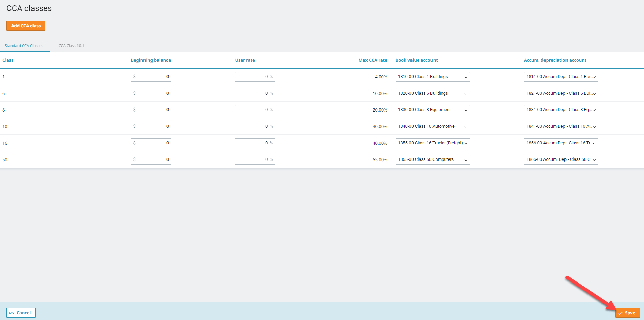Edit beginning balance for Class 16
This screenshot has height=320, width=644.
151,143
